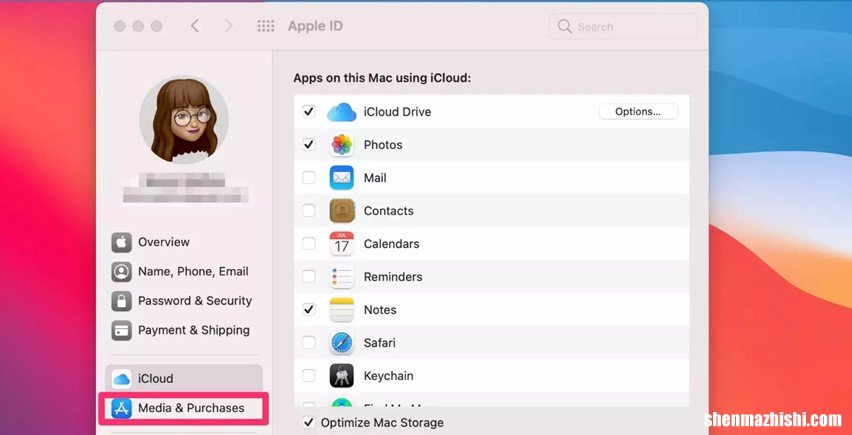Uncheck the iCloud Drive checkbox
Viewport: 852px width, 435px height.
pos(309,112)
